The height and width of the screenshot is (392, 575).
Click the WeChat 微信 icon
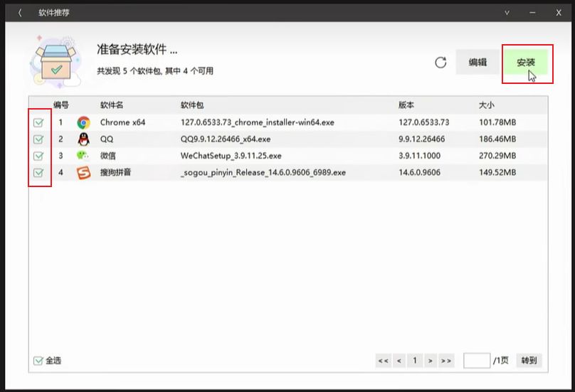click(84, 155)
